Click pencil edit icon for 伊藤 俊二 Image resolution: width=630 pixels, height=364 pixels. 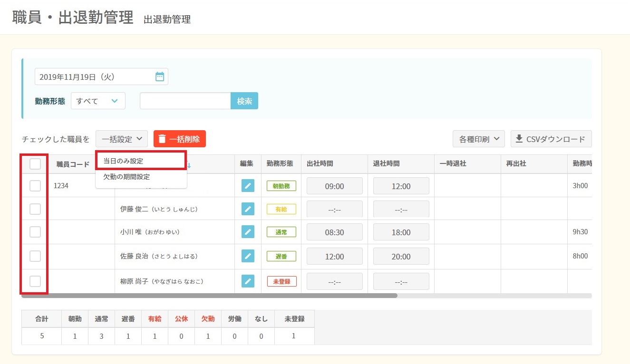pyautogui.click(x=248, y=209)
